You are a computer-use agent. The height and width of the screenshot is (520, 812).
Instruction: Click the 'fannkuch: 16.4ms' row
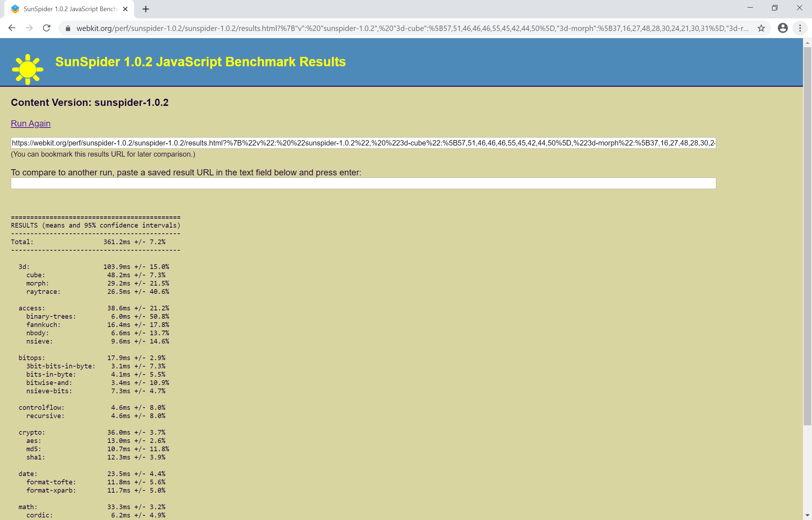pos(98,325)
